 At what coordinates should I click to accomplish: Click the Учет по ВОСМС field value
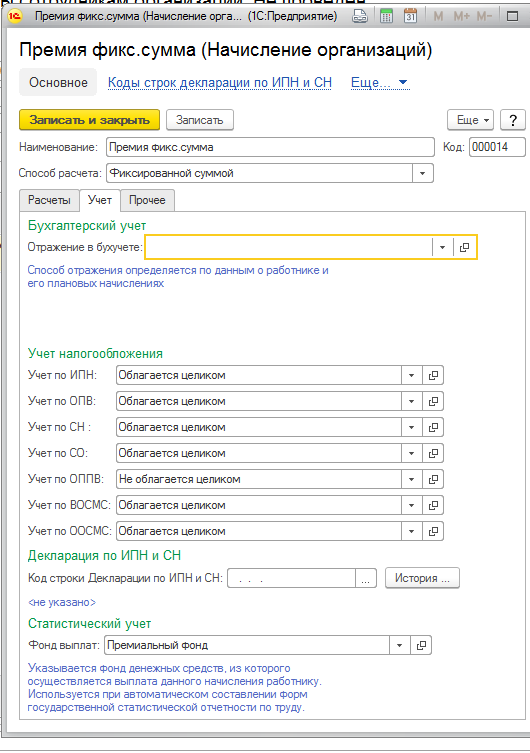(259, 505)
